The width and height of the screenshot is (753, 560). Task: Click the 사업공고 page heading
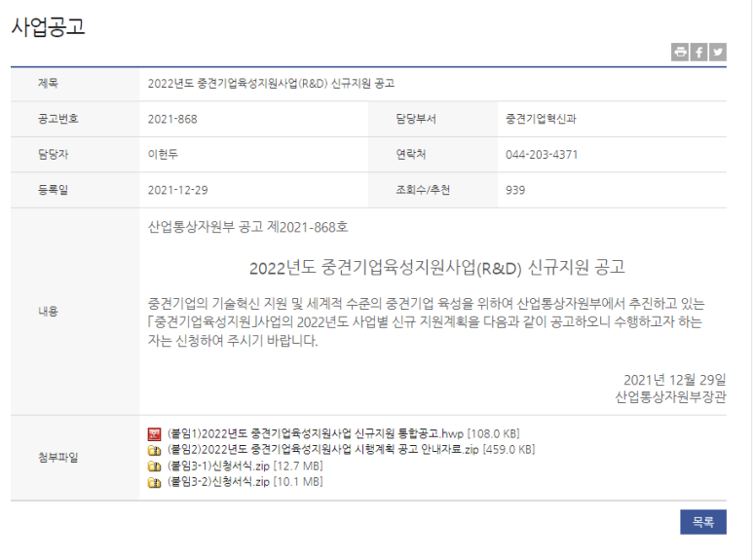tap(48, 26)
